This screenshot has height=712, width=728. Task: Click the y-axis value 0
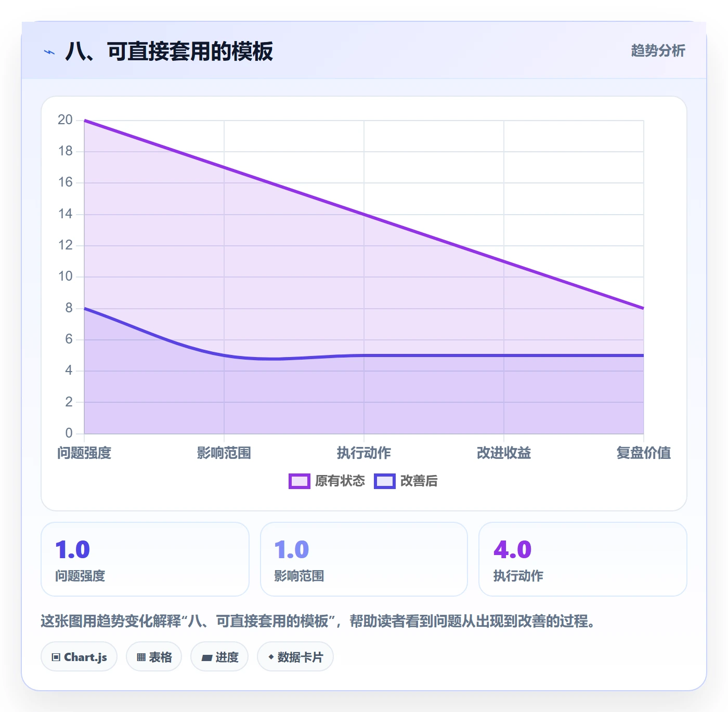click(x=69, y=433)
